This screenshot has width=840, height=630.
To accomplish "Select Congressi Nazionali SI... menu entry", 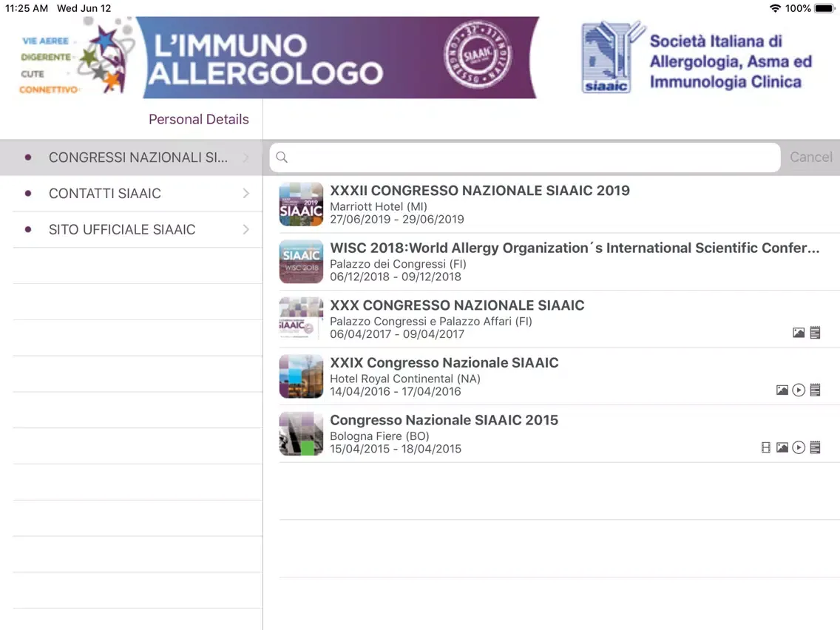I will [132, 157].
